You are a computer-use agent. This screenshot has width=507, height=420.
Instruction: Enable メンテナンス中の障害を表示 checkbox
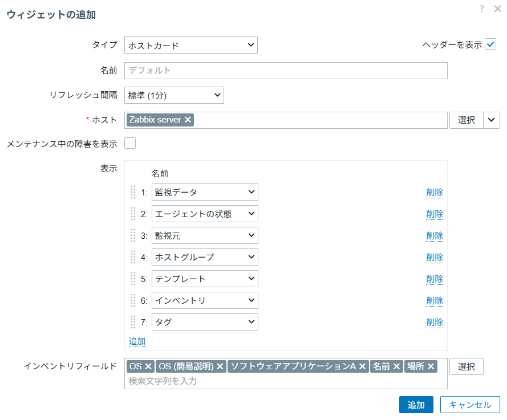[x=130, y=143]
